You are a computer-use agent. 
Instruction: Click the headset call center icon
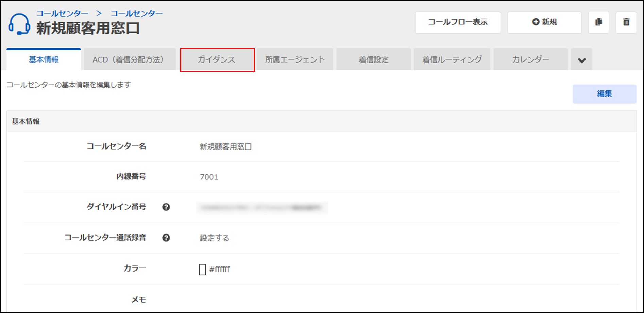(x=19, y=24)
